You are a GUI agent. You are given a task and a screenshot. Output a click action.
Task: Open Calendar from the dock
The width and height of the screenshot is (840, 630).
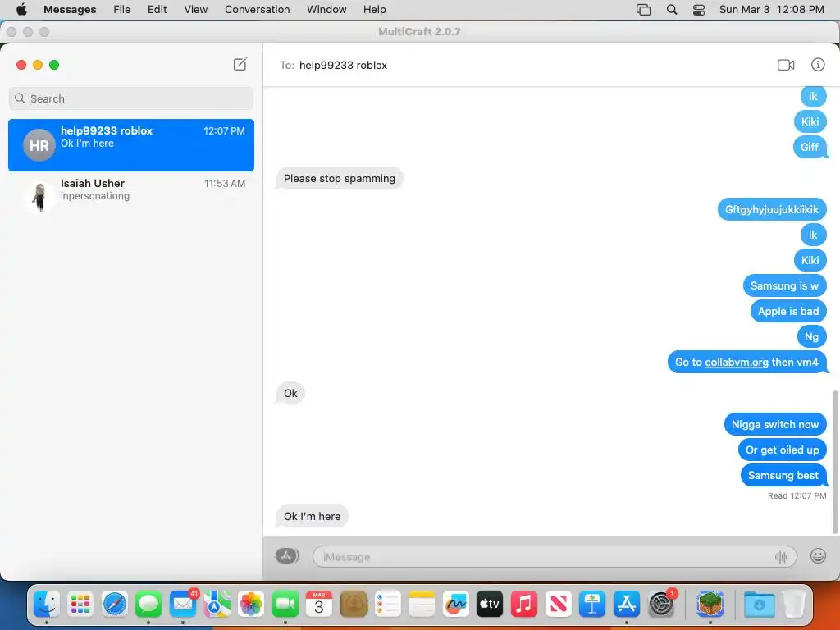coord(319,605)
